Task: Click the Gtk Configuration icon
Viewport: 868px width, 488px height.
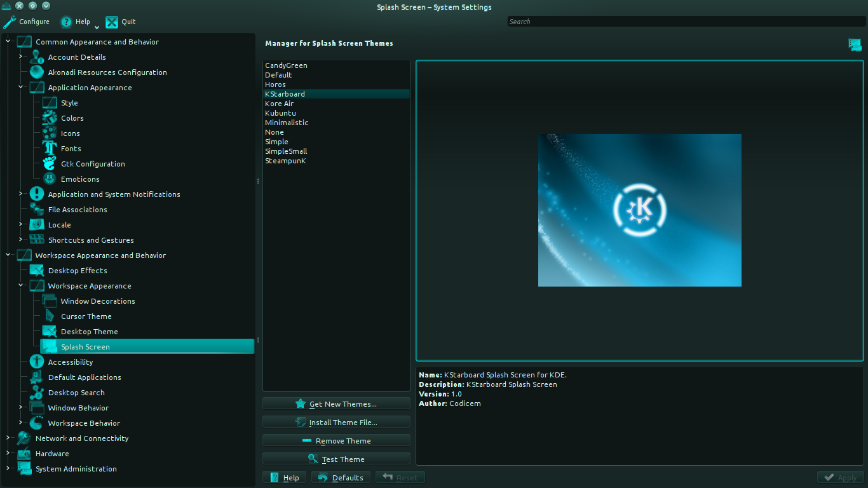Action: click(x=50, y=164)
